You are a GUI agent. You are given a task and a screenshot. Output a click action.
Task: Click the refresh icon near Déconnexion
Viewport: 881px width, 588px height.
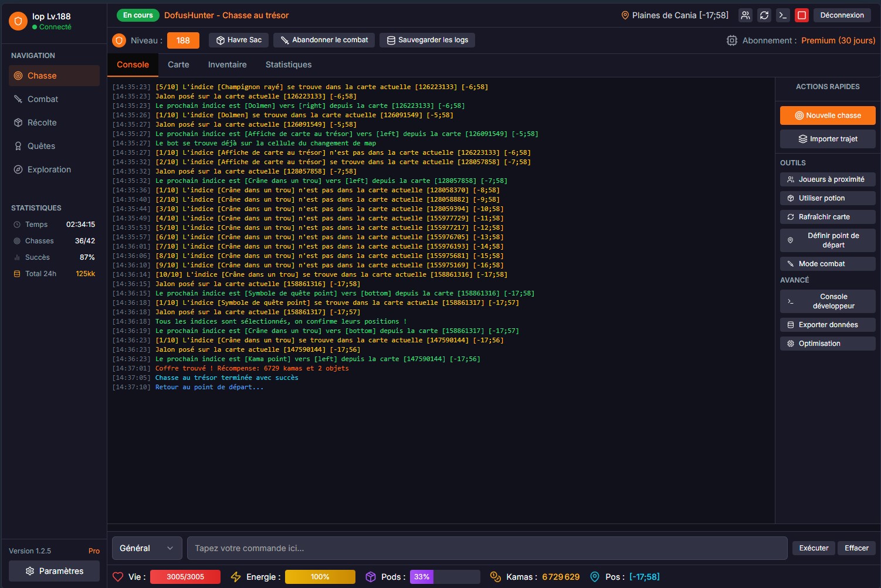tap(764, 15)
